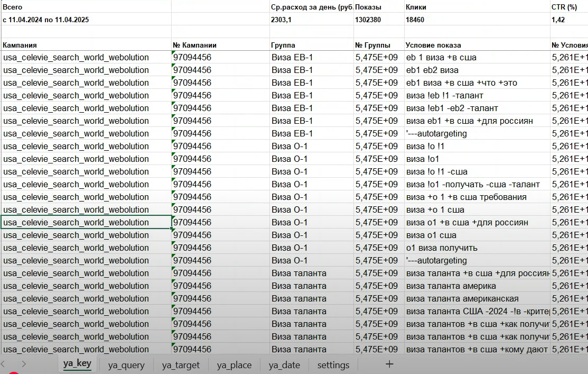Image resolution: width=588 pixels, height=374 pixels.
Task: Click campaign name in the виза !o !1 -сша row
Action: [x=86, y=171]
